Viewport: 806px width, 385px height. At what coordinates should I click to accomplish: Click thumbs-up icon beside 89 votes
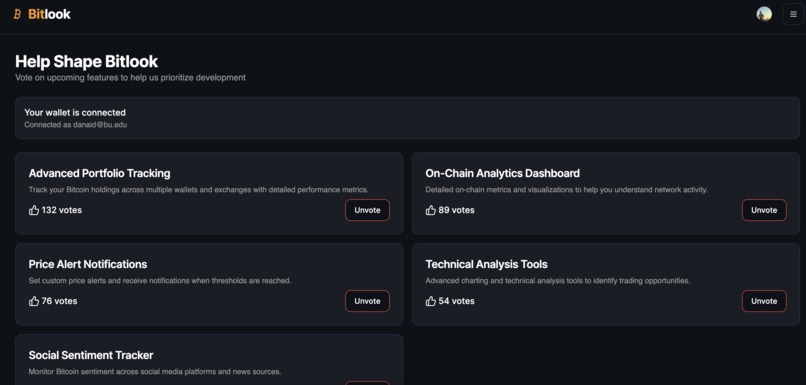point(431,210)
